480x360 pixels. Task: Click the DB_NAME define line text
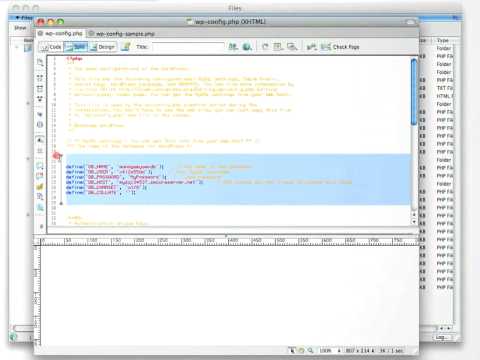click(115, 166)
